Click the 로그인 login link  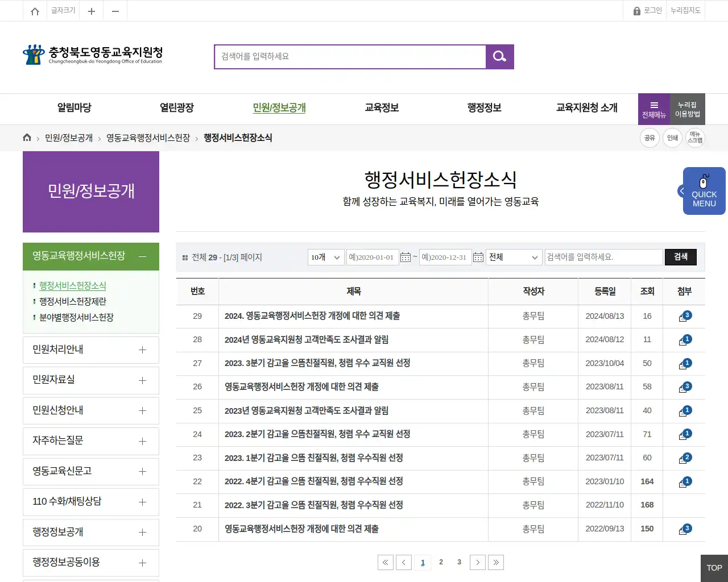coord(647,11)
